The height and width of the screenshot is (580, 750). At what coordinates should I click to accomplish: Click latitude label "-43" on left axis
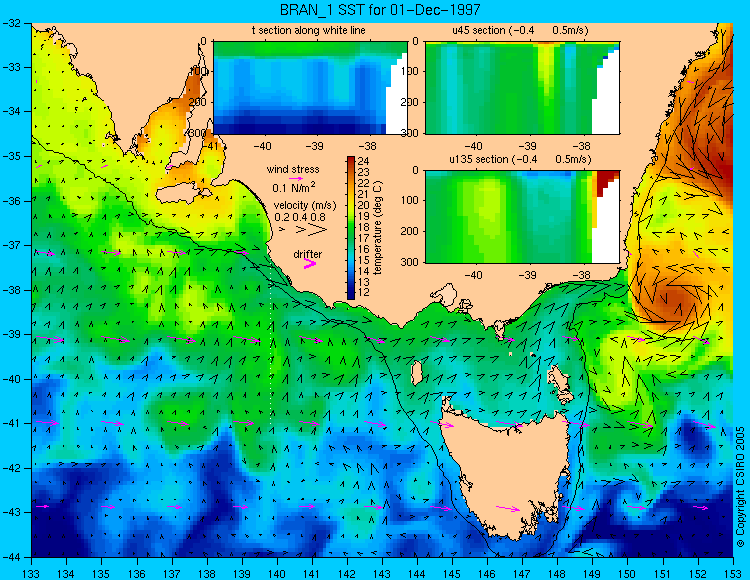(x=11, y=513)
